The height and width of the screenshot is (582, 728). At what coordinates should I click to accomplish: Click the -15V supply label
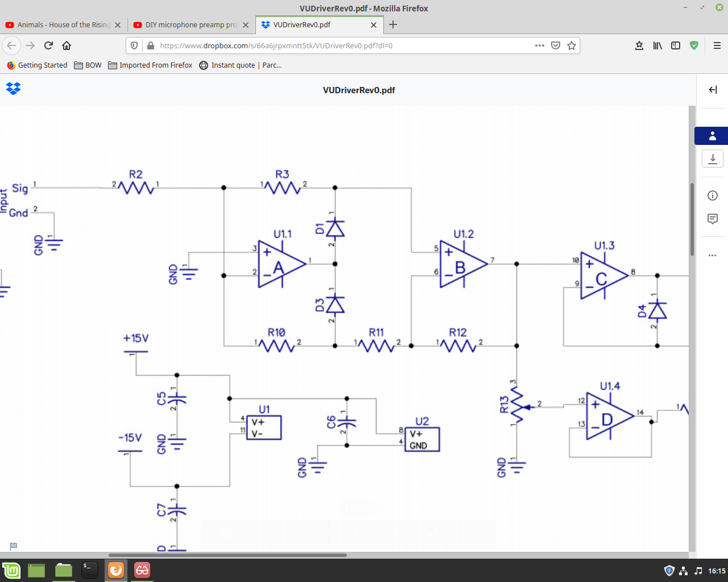pyautogui.click(x=130, y=438)
